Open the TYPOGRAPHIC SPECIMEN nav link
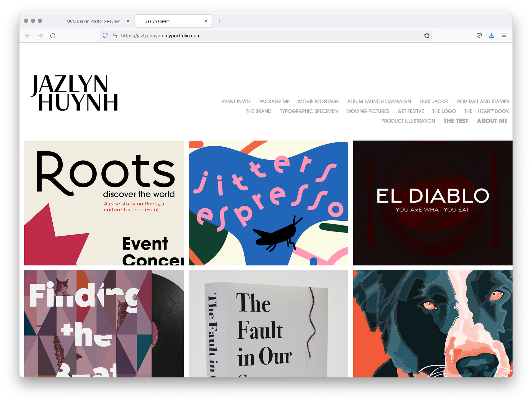Screen dimensions: 532x403 click(309, 111)
